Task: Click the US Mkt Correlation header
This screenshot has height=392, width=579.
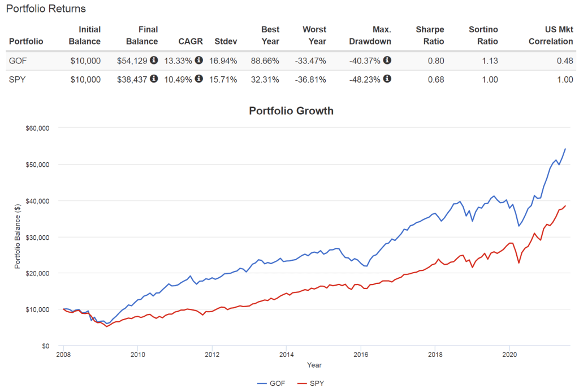Action: pos(542,36)
